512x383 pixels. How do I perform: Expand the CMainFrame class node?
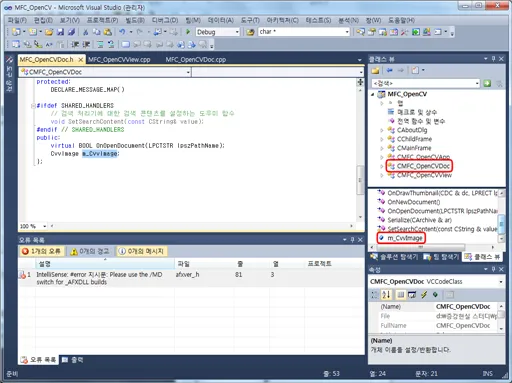click(x=382, y=148)
